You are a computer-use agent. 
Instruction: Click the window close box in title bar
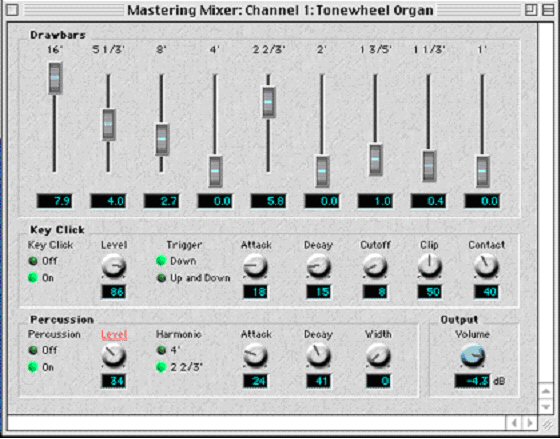click(x=13, y=10)
